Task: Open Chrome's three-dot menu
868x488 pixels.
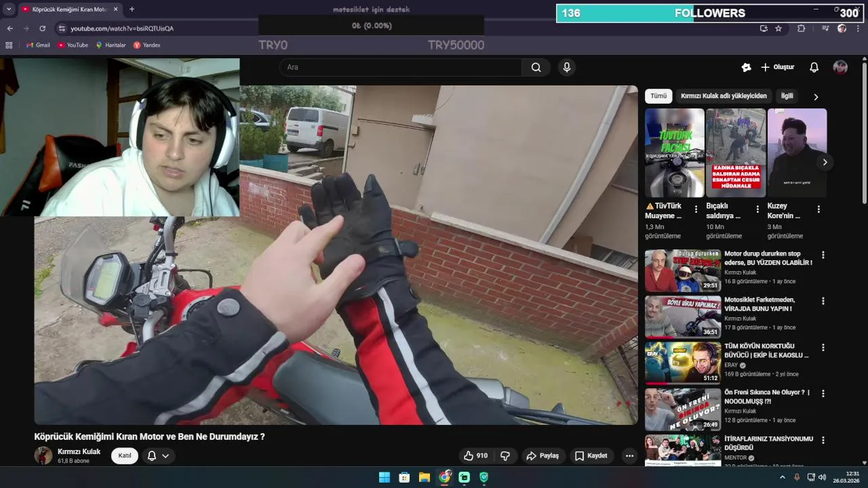Action: (x=859, y=28)
